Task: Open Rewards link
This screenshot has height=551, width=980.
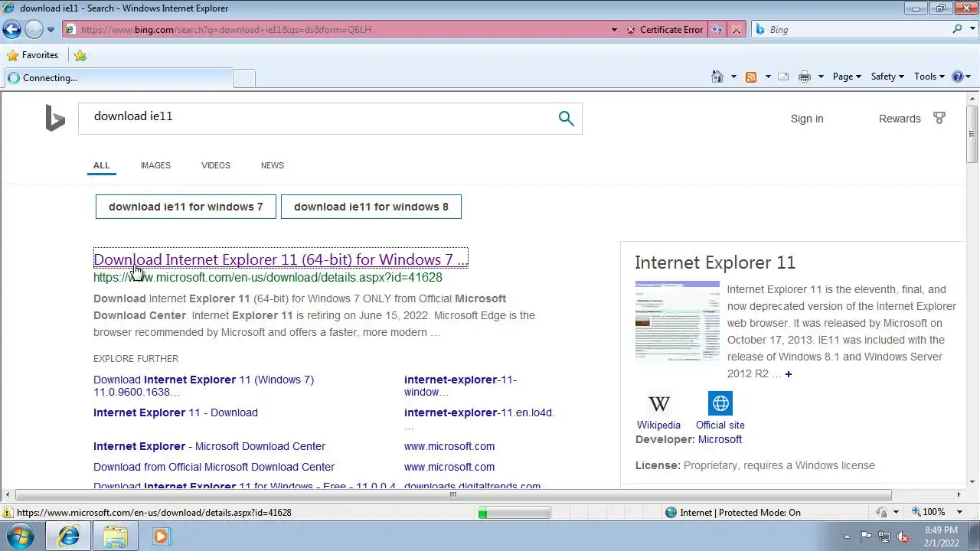Action: 900,119
